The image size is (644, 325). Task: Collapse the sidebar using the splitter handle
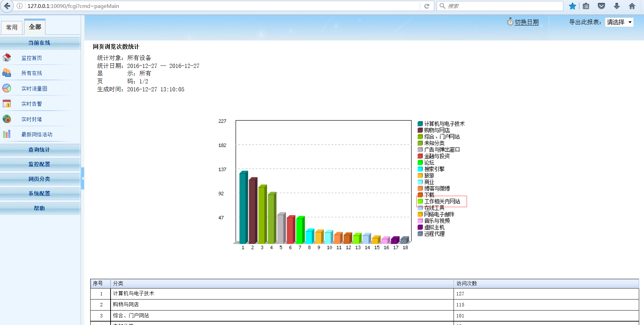click(83, 178)
